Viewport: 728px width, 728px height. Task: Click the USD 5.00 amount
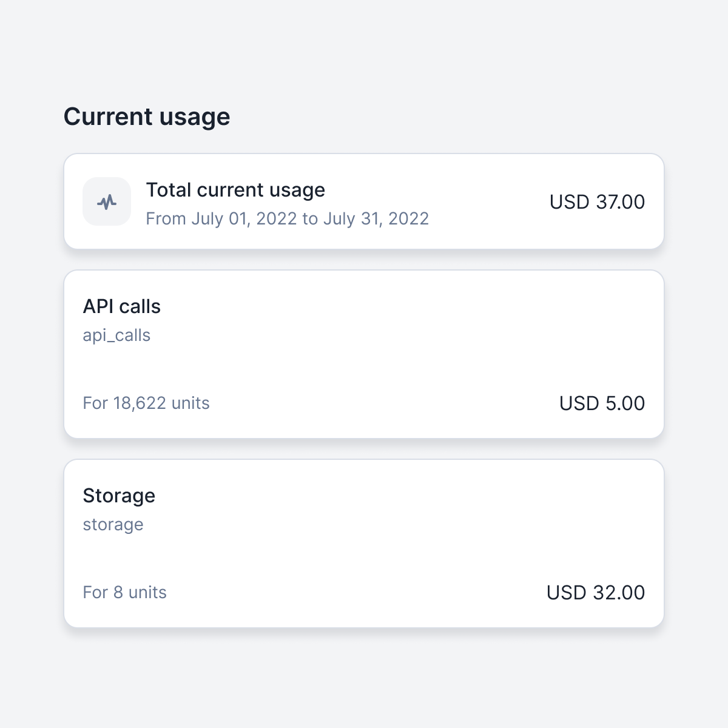(602, 403)
